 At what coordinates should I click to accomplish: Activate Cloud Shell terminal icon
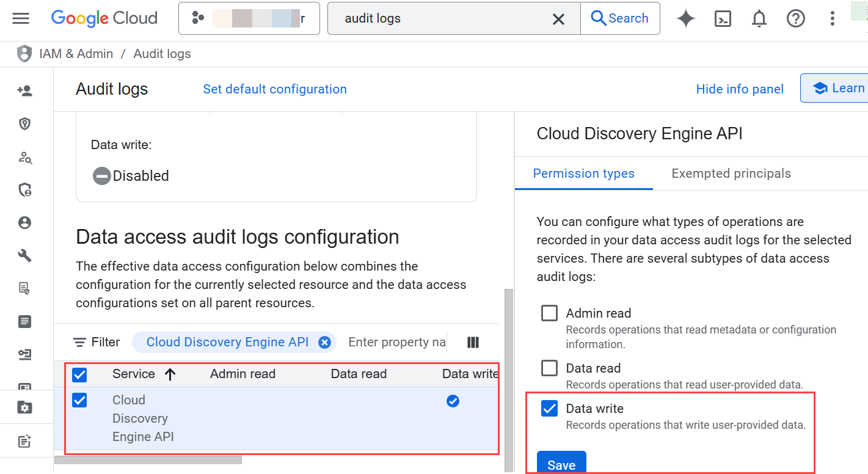[723, 19]
